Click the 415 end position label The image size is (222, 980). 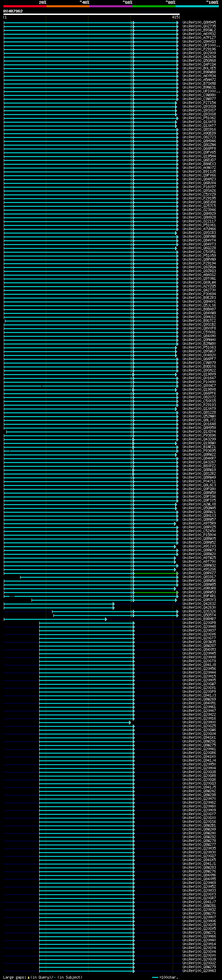coord(175,17)
